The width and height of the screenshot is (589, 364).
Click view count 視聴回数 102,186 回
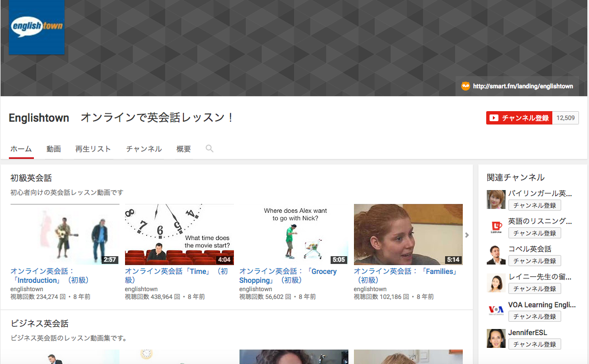pyautogui.click(x=381, y=297)
